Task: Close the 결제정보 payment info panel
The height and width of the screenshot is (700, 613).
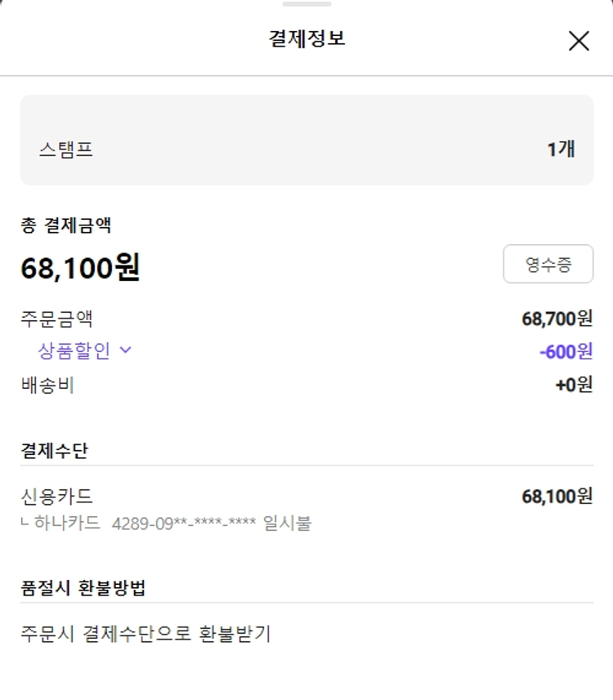Action: tap(579, 41)
